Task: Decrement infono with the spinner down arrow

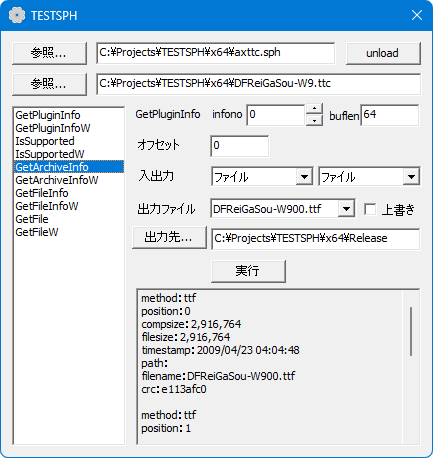Action: pyautogui.click(x=314, y=120)
